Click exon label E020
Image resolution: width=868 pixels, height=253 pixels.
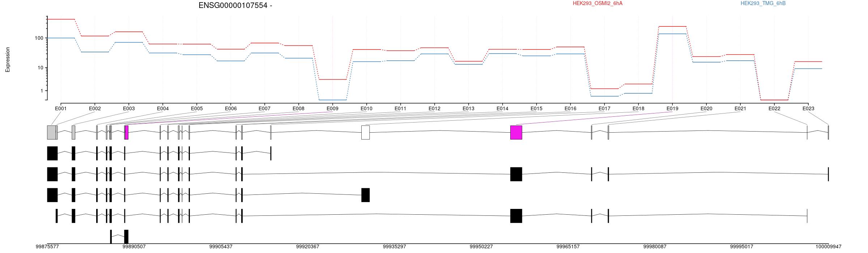point(706,108)
